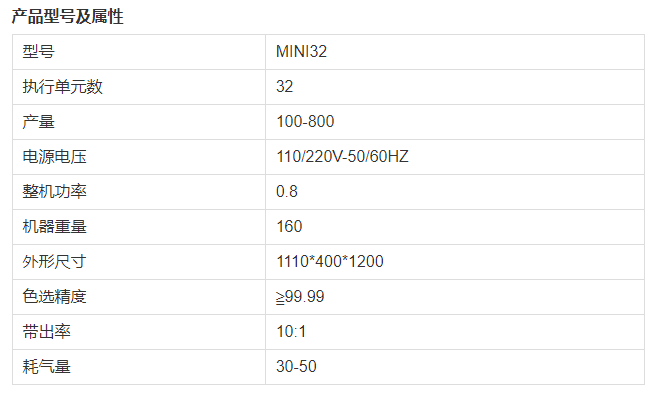Click the 产量 row label
Viewport: 664px width, 404px height.
(39, 122)
